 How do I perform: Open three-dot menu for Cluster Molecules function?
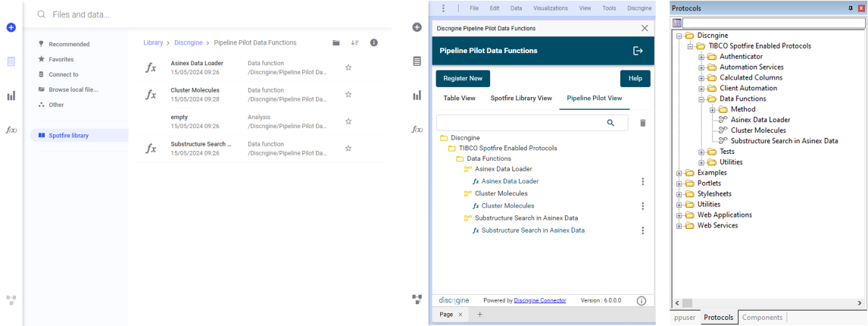(x=643, y=205)
